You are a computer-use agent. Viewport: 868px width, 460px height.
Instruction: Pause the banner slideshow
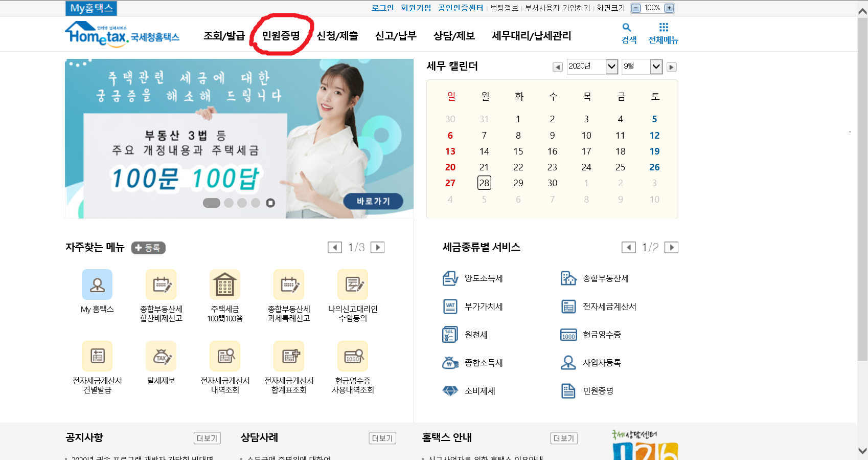[x=270, y=203]
